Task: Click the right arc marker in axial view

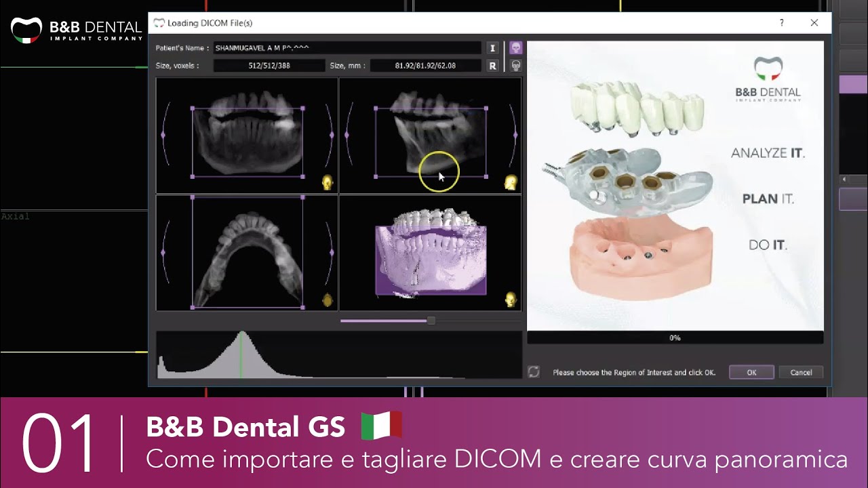Action: click(x=332, y=252)
